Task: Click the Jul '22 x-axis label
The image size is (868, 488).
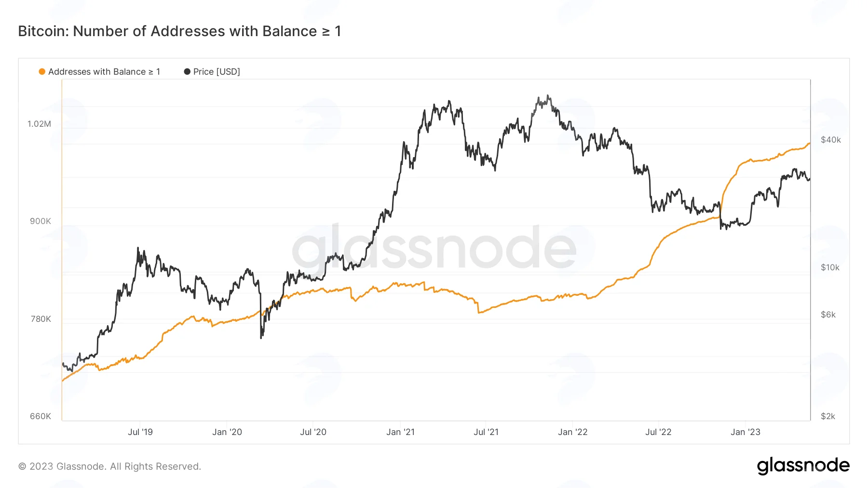Action: point(658,432)
